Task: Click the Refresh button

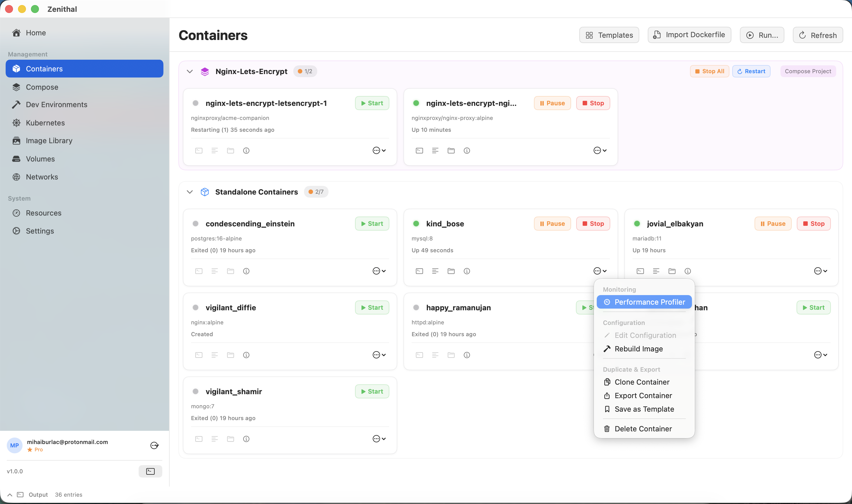Action: 817,35
